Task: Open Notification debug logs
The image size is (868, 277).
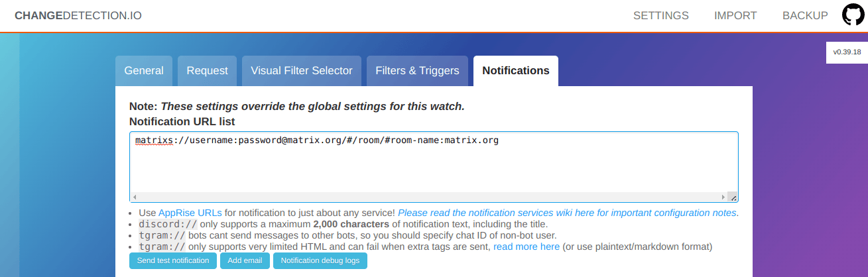Action: click(320, 260)
